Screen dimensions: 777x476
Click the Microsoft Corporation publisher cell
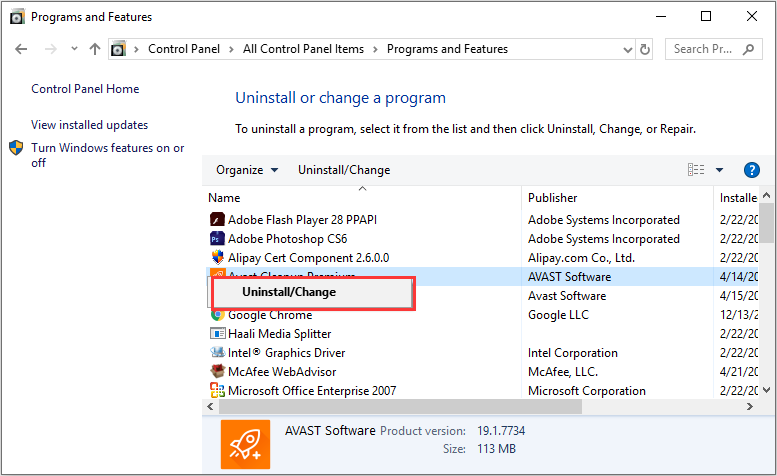pos(587,391)
